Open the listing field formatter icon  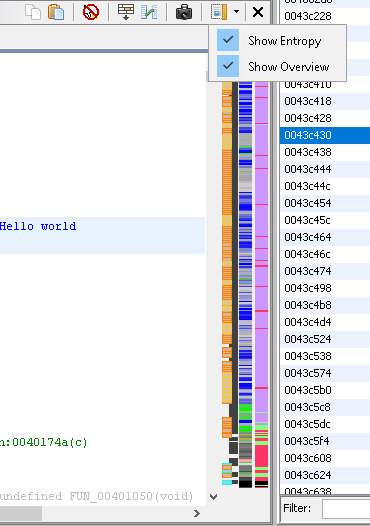[126, 12]
